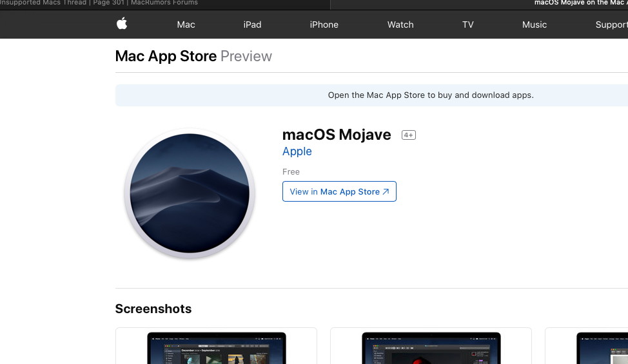Open the TV navigation item
Screen dimensions: 628x364
click(x=468, y=24)
